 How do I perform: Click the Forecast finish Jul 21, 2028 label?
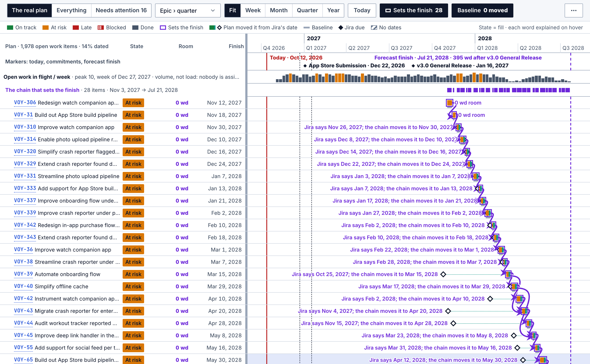coord(458,58)
